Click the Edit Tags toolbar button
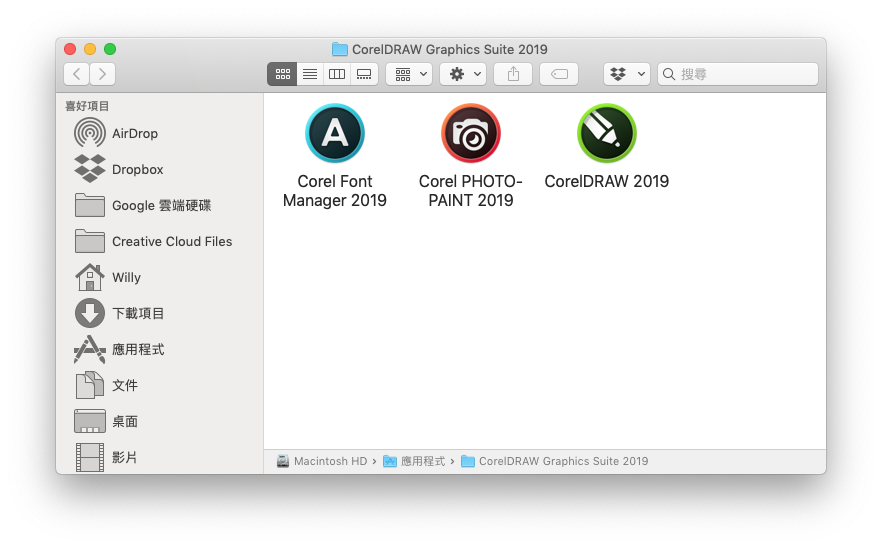 click(x=559, y=74)
